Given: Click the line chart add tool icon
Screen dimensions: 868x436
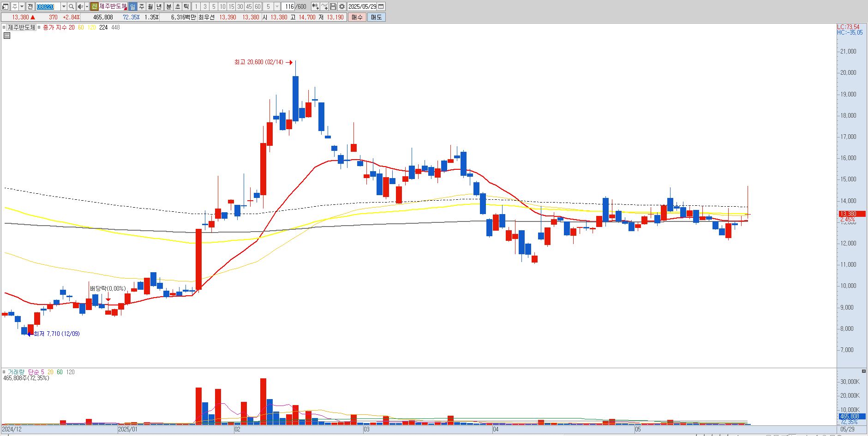Looking at the screenshot, I should click(x=324, y=6).
